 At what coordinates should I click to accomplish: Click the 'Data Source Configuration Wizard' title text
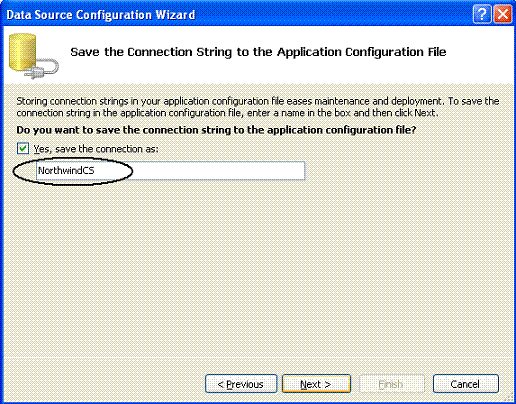101,15
